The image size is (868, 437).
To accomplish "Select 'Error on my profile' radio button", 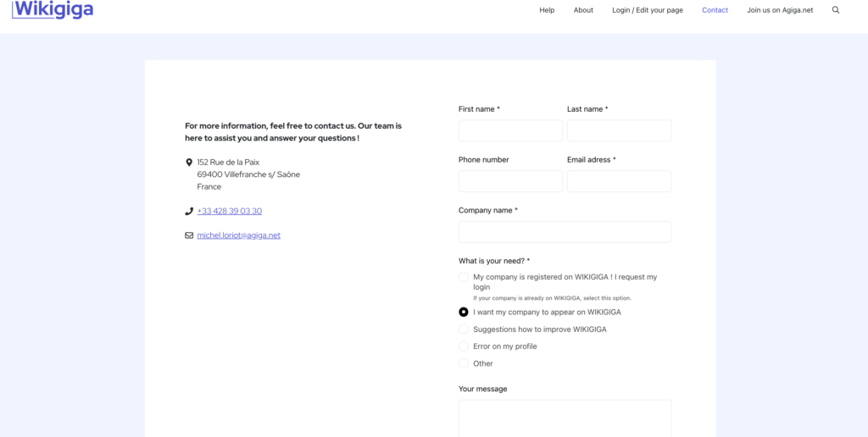I will [x=464, y=346].
